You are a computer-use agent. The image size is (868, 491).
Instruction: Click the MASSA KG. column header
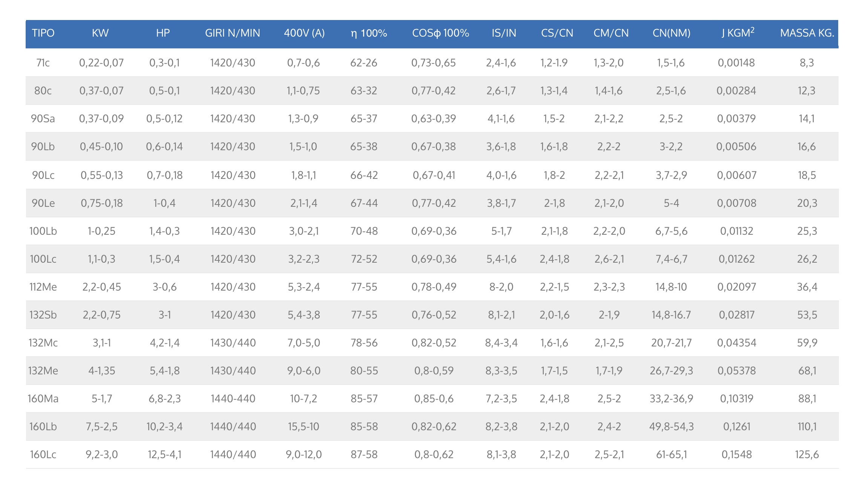tap(807, 33)
